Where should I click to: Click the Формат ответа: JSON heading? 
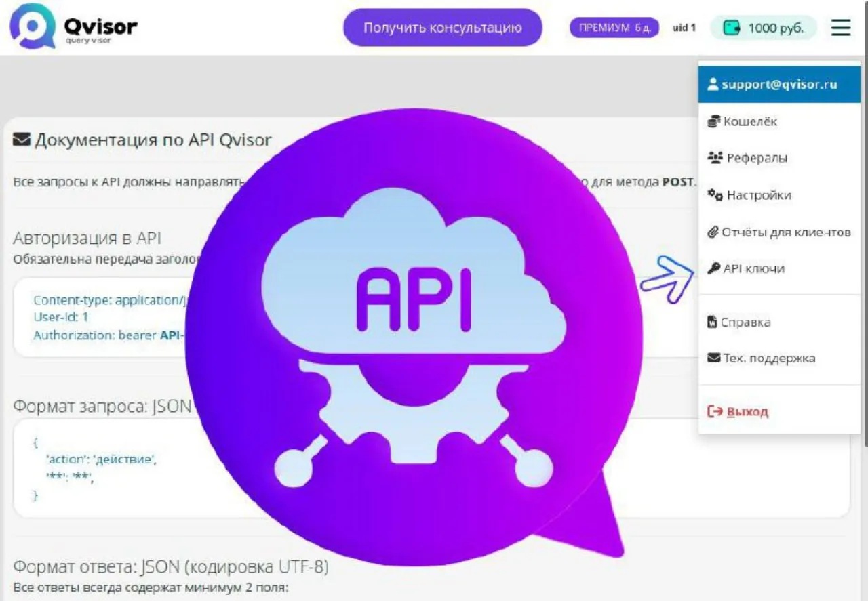171,566
